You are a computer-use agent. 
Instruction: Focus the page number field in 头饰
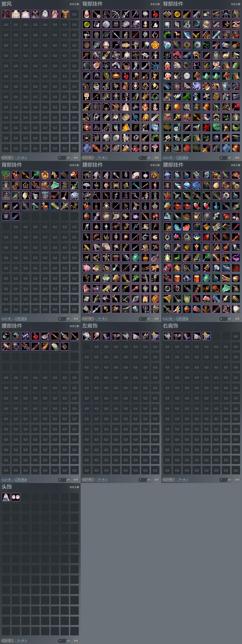tap(62, 641)
